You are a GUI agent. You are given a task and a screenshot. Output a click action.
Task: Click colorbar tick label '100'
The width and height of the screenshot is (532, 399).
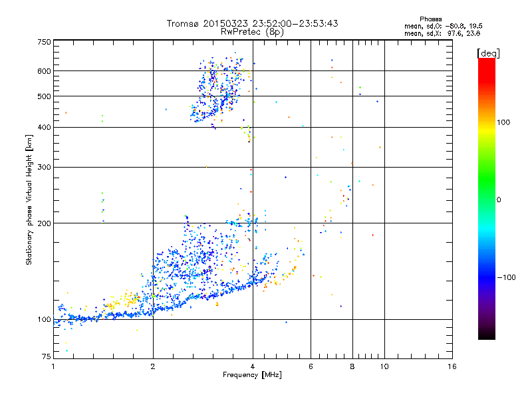[503, 122]
